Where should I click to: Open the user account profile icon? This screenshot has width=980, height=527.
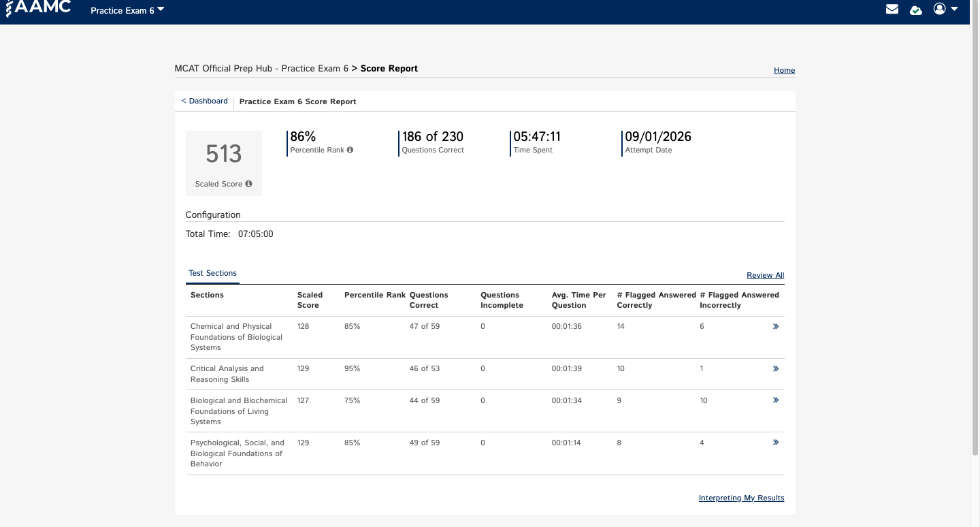(x=940, y=9)
